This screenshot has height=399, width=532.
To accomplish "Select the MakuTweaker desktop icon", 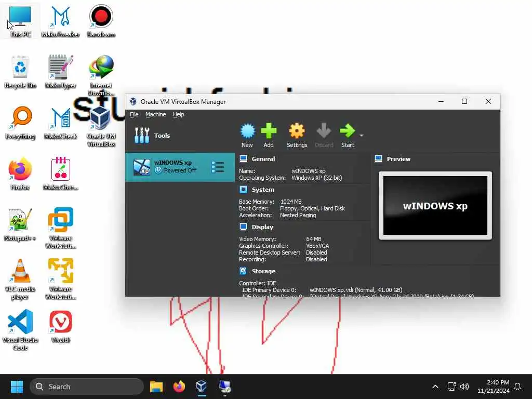I will tap(60, 21).
